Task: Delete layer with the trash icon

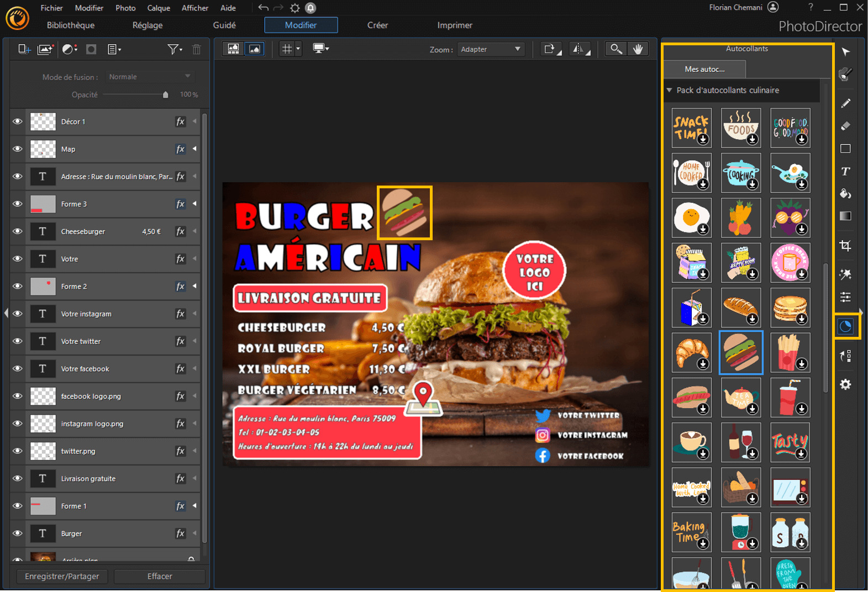Action: [196, 49]
